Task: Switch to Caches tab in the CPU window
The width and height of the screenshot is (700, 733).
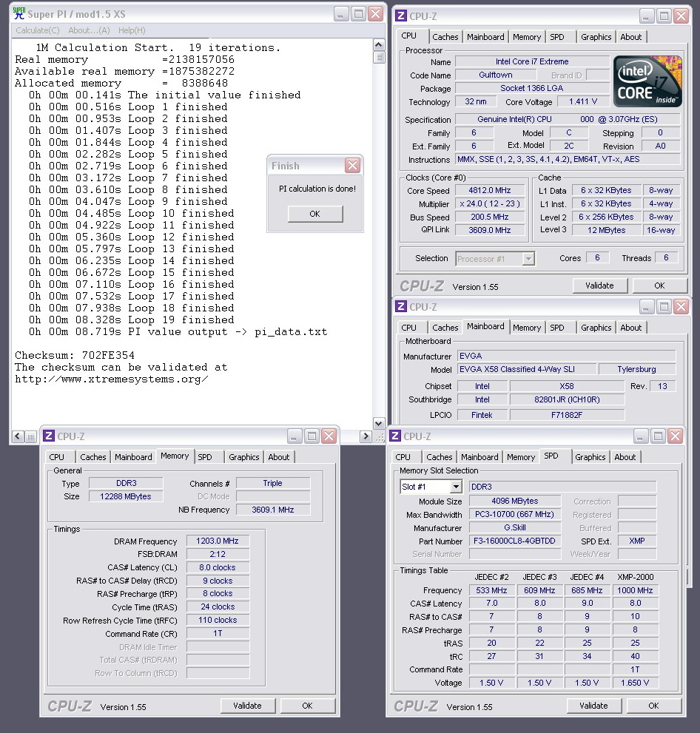Action: point(445,37)
